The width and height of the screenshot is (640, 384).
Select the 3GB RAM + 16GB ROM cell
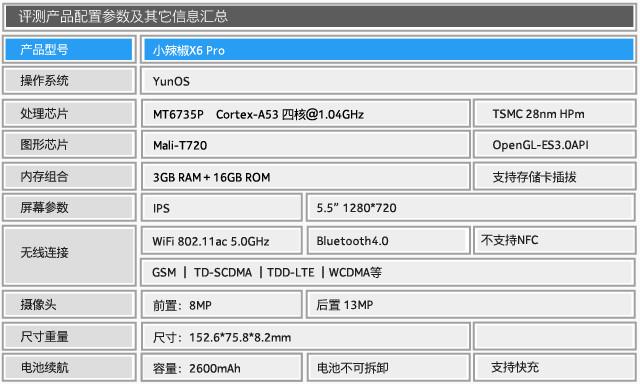pos(306,176)
